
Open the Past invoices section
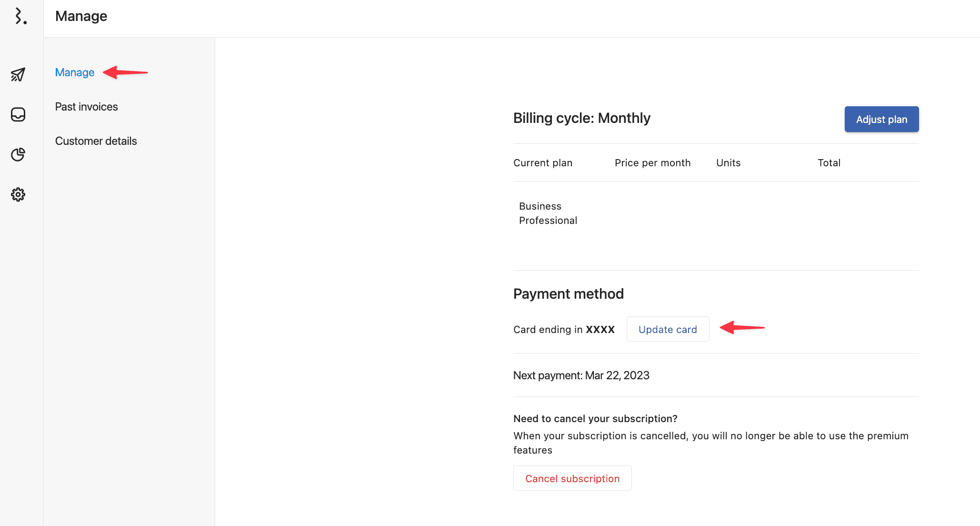[86, 107]
